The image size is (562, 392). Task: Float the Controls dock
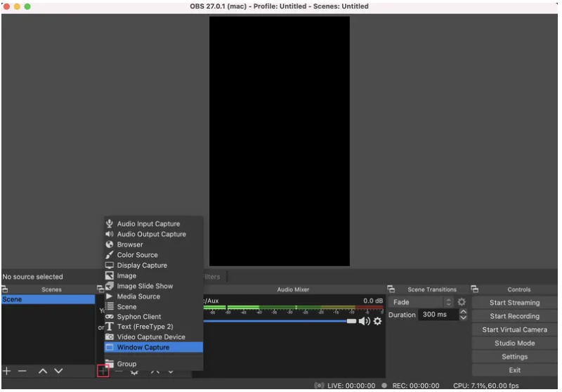coord(475,289)
